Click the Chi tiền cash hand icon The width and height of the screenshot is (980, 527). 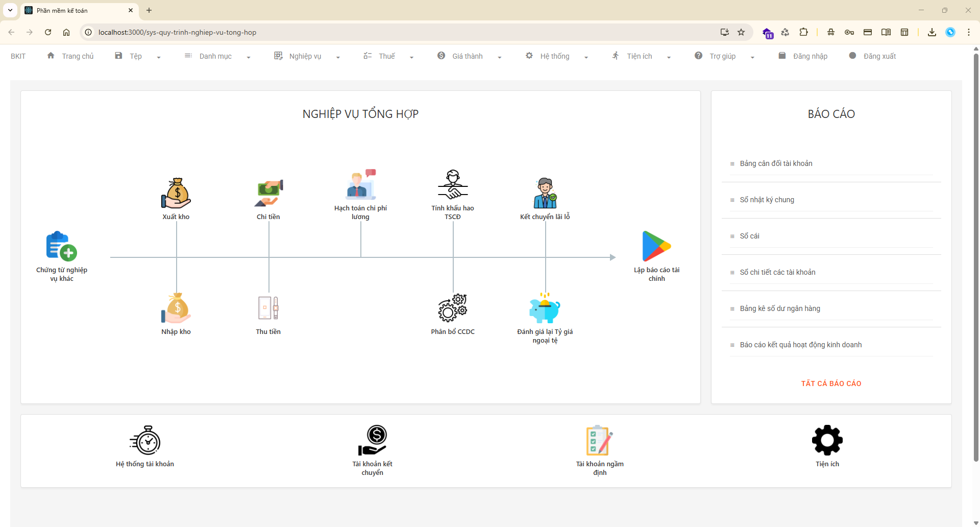(268, 193)
